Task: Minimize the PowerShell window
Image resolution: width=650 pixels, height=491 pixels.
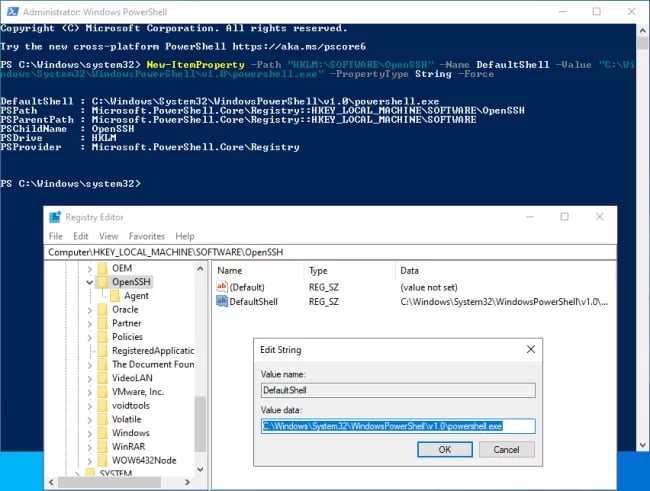Action: (x=562, y=12)
